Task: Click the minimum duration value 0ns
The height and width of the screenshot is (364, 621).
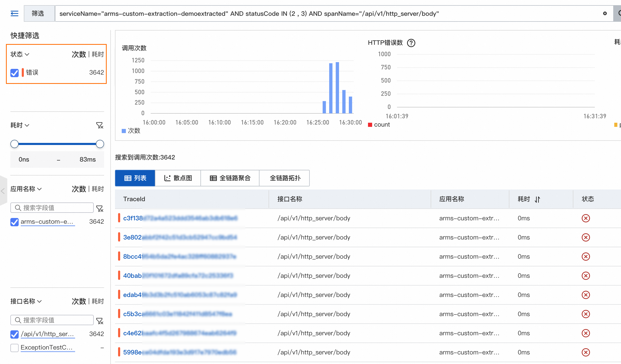Action: point(24,159)
